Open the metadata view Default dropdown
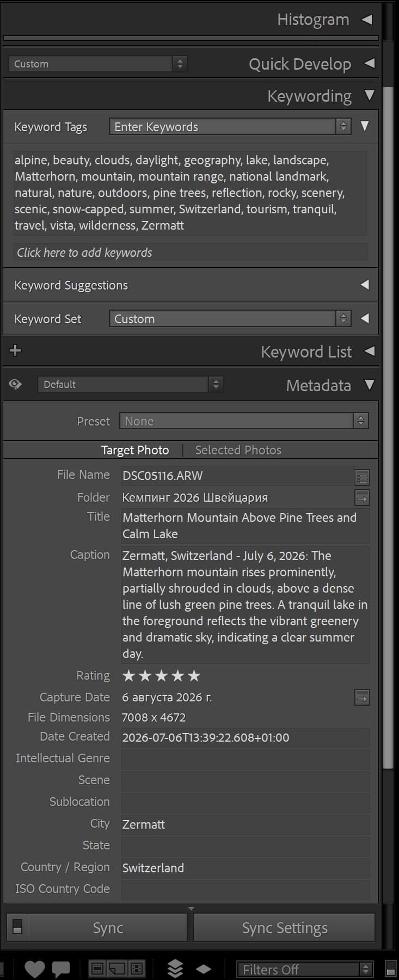 click(130, 384)
